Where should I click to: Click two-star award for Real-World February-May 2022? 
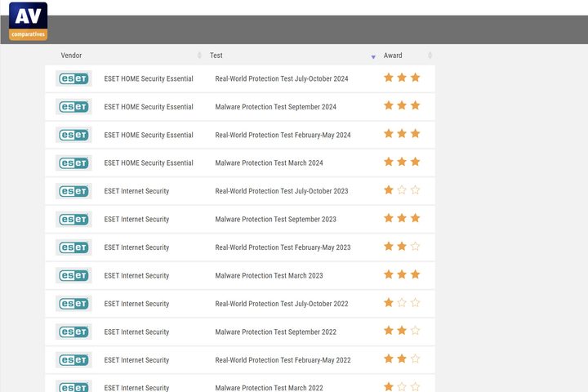(x=402, y=359)
